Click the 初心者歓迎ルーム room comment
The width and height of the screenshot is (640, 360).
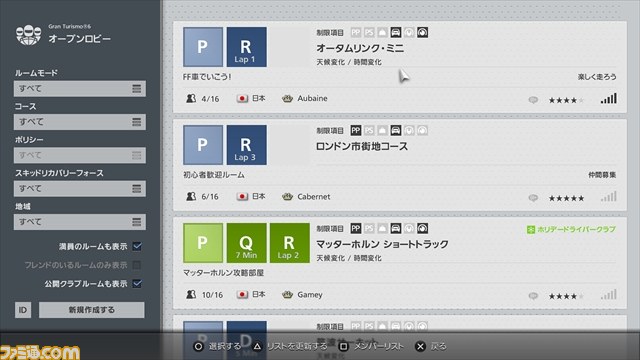pos(214,175)
